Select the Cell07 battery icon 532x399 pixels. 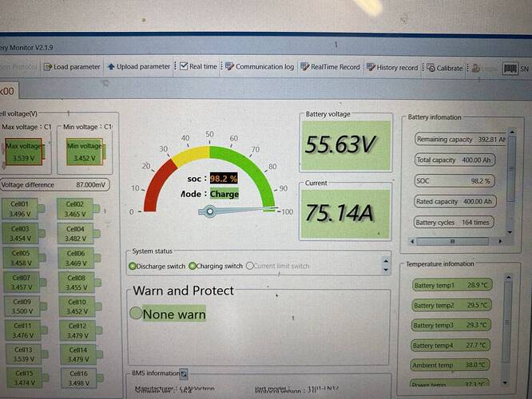tap(25, 282)
